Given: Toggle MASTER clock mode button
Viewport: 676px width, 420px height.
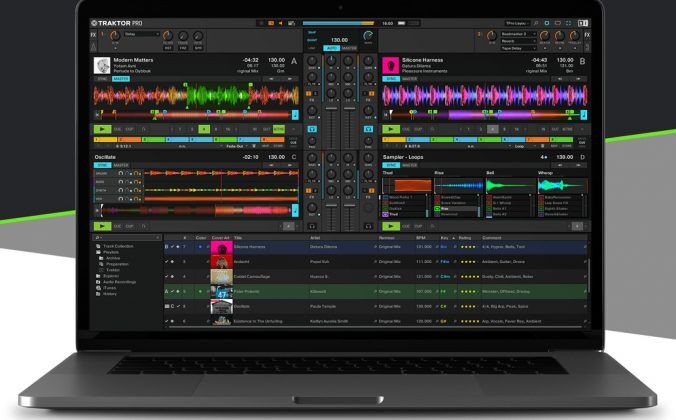Looking at the screenshot, I should [x=349, y=48].
